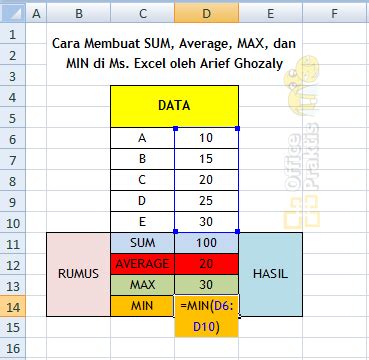Click the red AVERAGE result 20
The width and height of the screenshot is (369, 360).
click(206, 264)
